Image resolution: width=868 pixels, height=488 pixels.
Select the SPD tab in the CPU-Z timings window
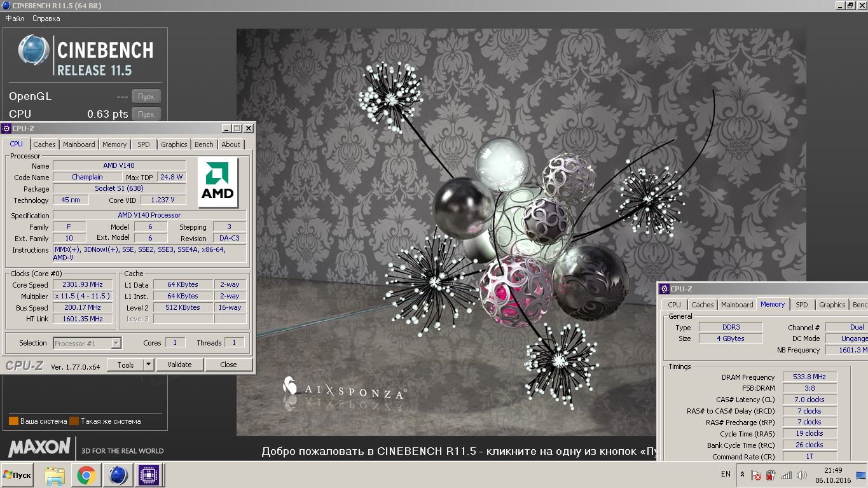(802, 305)
